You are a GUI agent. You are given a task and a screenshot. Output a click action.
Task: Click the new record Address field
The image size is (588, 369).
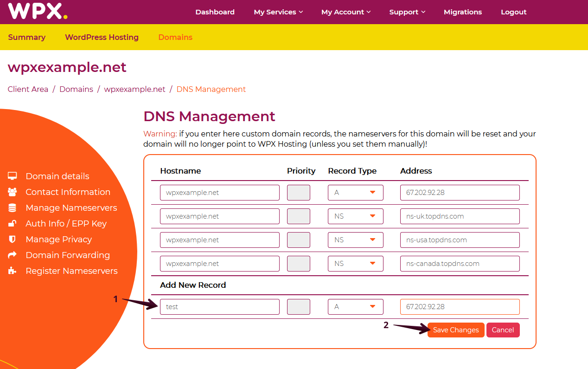click(460, 307)
